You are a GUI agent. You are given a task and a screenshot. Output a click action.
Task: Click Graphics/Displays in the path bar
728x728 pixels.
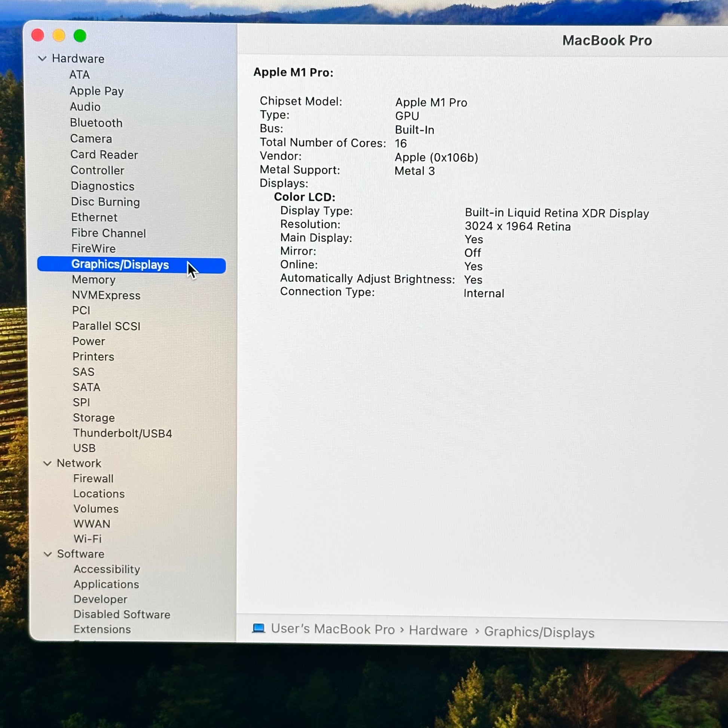coord(539,632)
